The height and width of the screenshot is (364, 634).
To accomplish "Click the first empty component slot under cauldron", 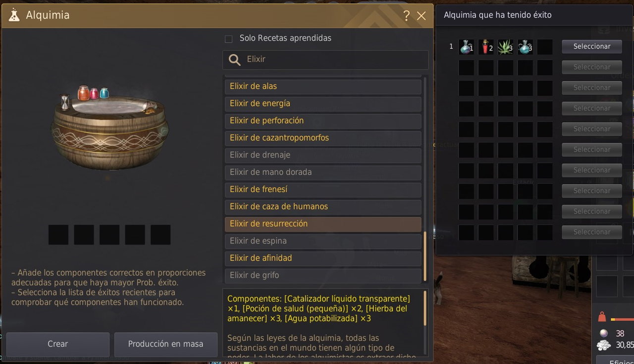I will (x=58, y=235).
